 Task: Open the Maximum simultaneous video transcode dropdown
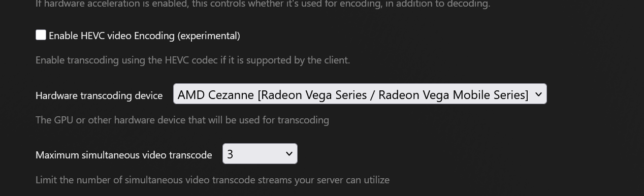tap(260, 154)
